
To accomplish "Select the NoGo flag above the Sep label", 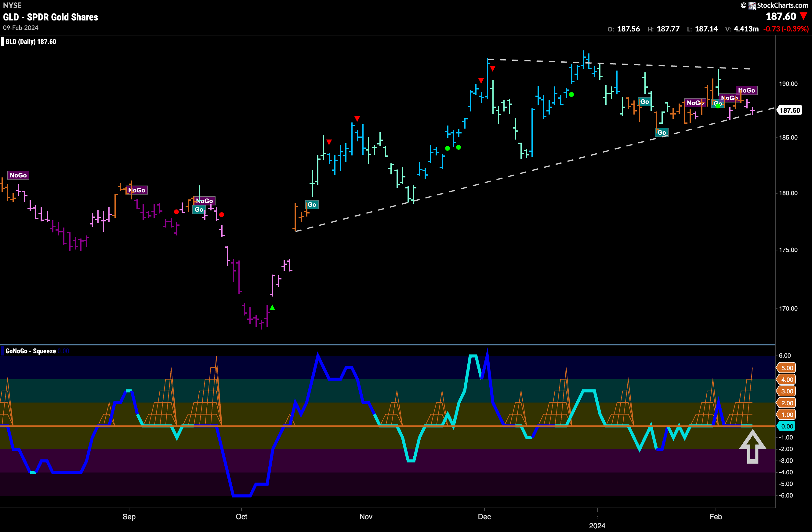I will pos(137,190).
